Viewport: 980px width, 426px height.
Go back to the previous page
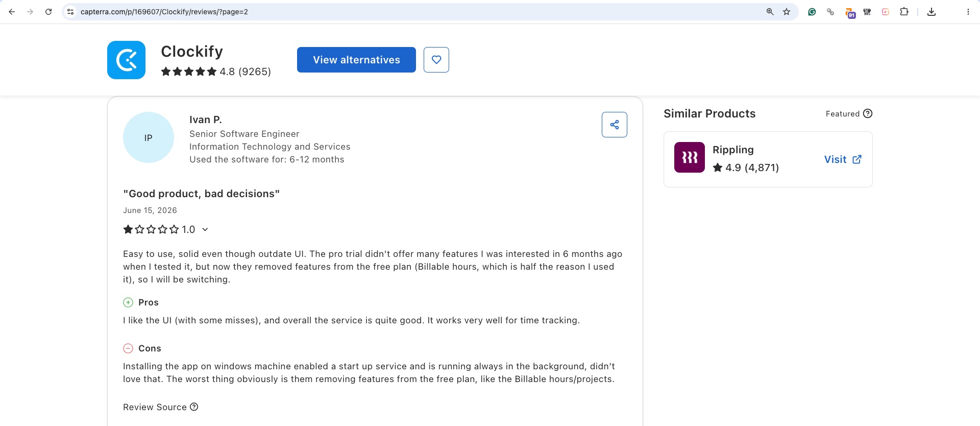12,12
